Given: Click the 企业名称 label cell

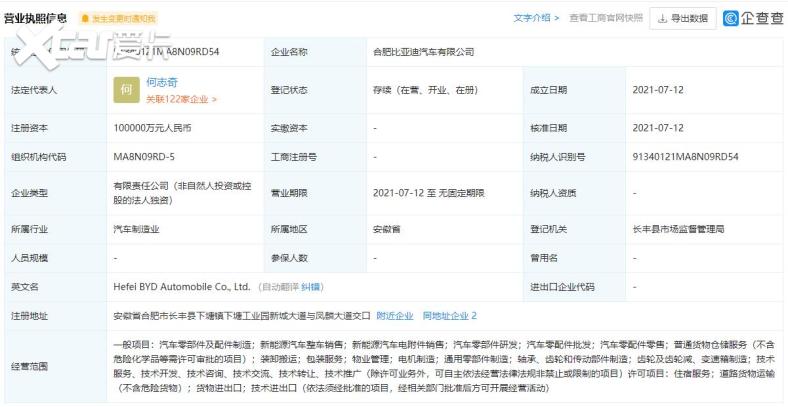Looking at the screenshot, I should coord(315,52).
